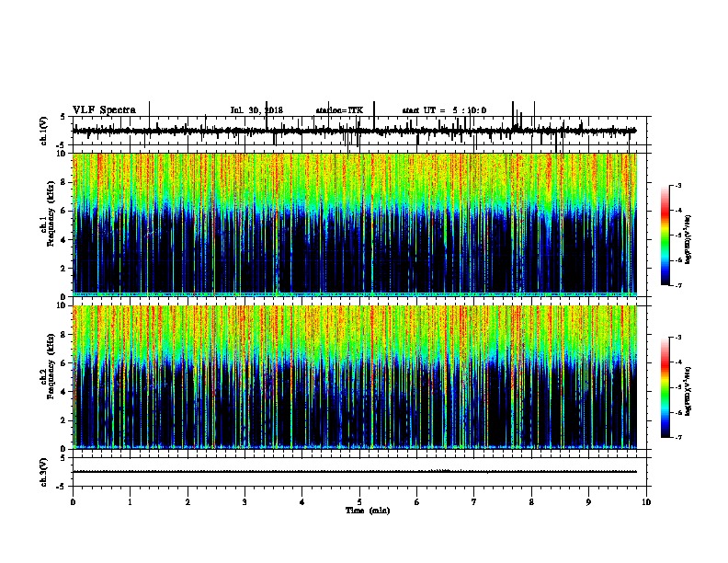Viewport: 728px width, 563px height.
Task: Click the "2" kHz tick of ch.2 spectrogram
Action: point(63,420)
